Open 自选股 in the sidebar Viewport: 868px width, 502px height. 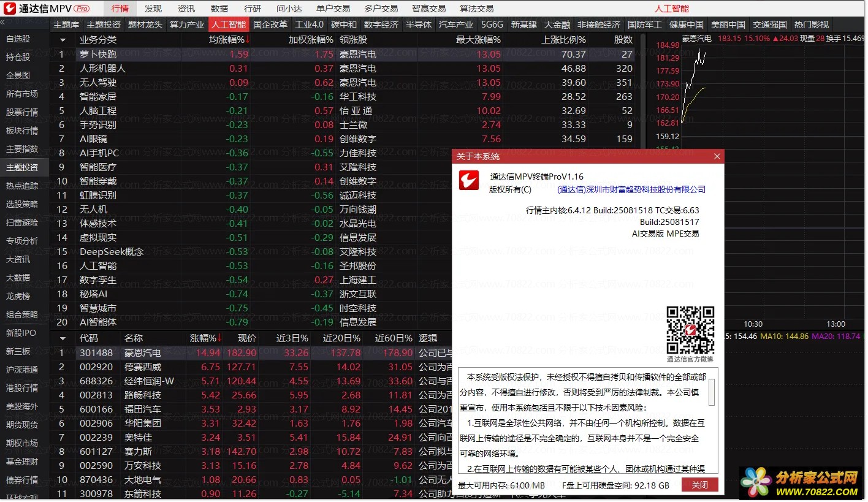pos(18,39)
